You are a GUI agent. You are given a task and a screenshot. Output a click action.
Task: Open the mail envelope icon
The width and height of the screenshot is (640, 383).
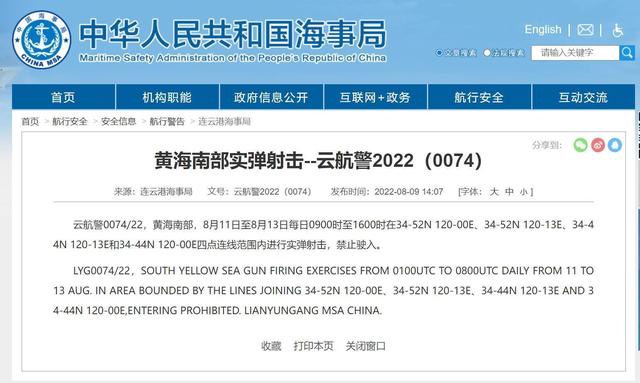(x=585, y=30)
